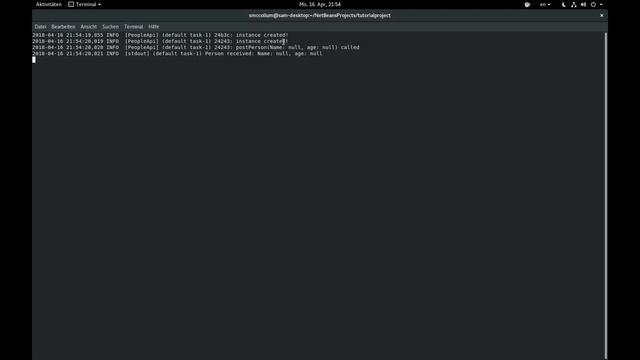Open the Terminal menu in the menu bar

[x=133, y=27]
